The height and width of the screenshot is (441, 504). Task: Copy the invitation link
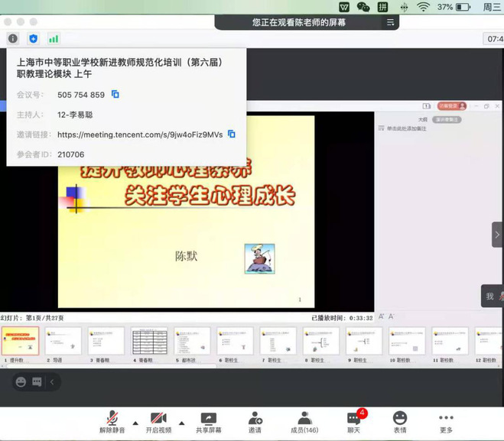pos(232,135)
